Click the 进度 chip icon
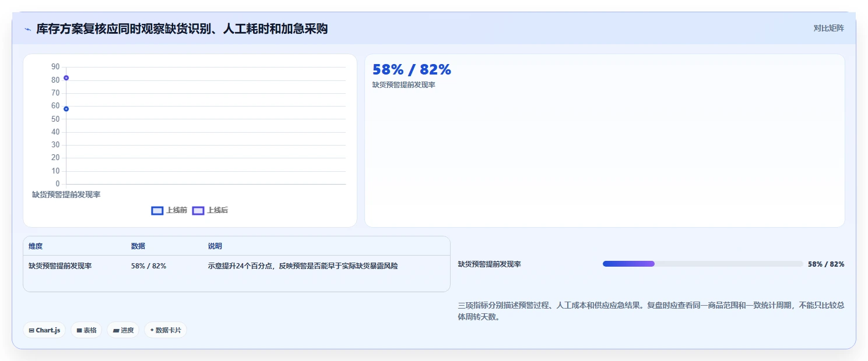This screenshot has height=361, width=868. (116, 330)
